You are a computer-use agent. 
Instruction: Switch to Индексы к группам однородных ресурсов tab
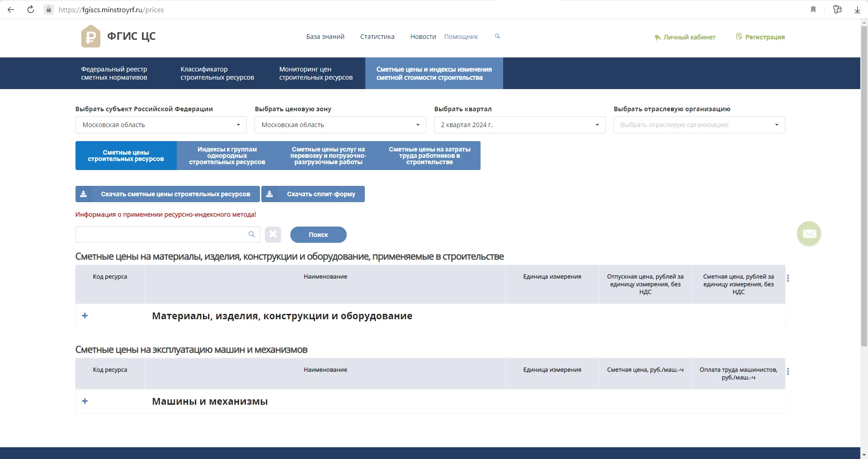pyautogui.click(x=227, y=156)
